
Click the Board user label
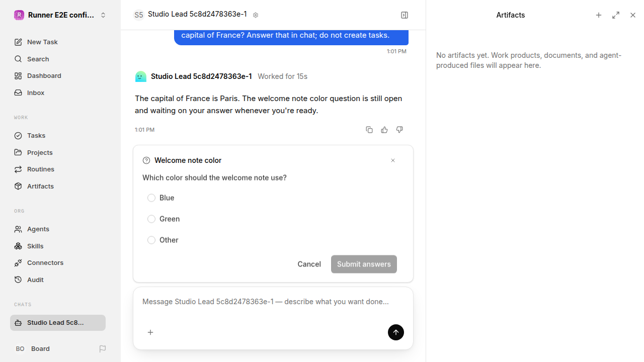coord(40,349)
